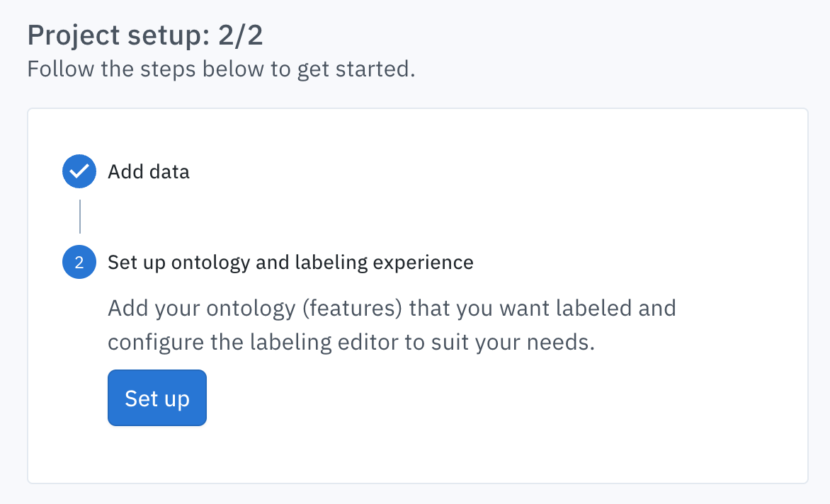Click empty card area right of Set up button

pos(477,398)
